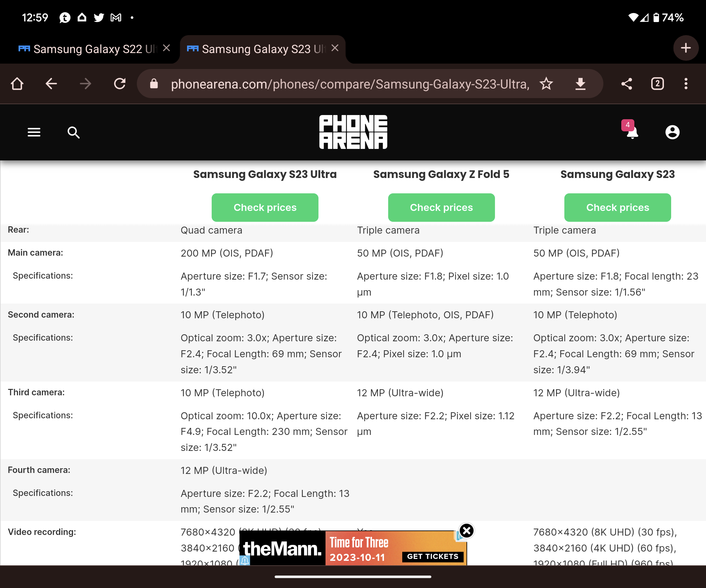The height and width of the screenshot is (588, 706).
Task: Check prices for Samsung Galaxy S23
Action: pyautogui.click(x=617, y=207)
